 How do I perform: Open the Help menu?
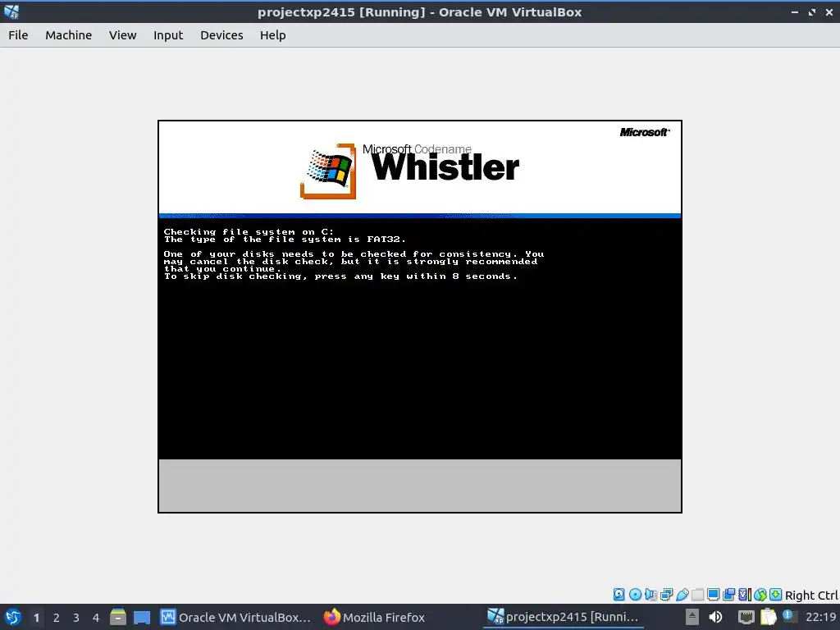(272, 35)
